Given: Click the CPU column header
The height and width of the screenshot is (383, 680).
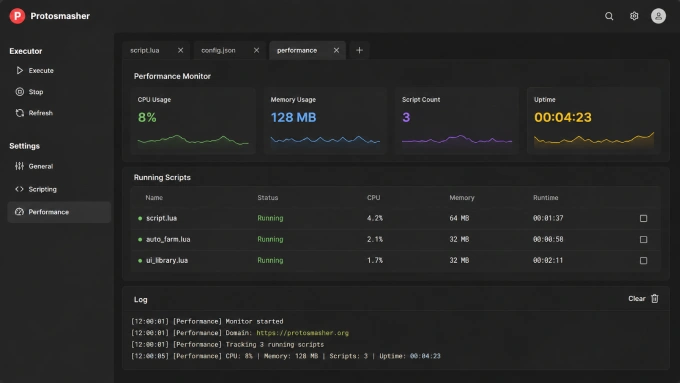Looking at the screenshot, I should pyautogui.click(x=373, y=197).
